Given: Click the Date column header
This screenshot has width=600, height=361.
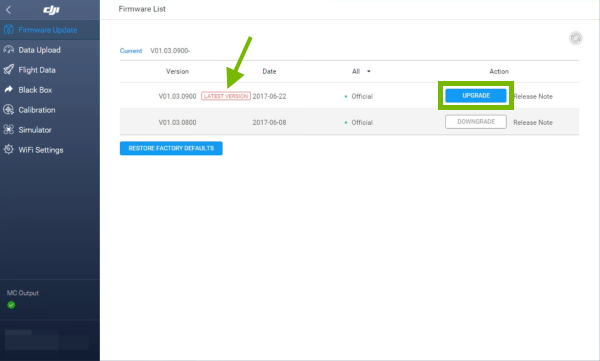Looking at the screenshot, I should (x=269, y=71).
